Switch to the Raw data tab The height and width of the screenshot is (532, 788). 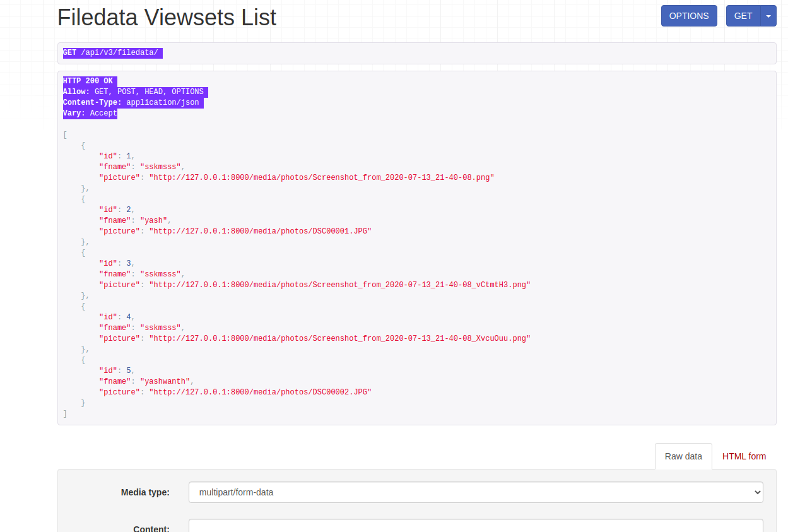point(683,456)
